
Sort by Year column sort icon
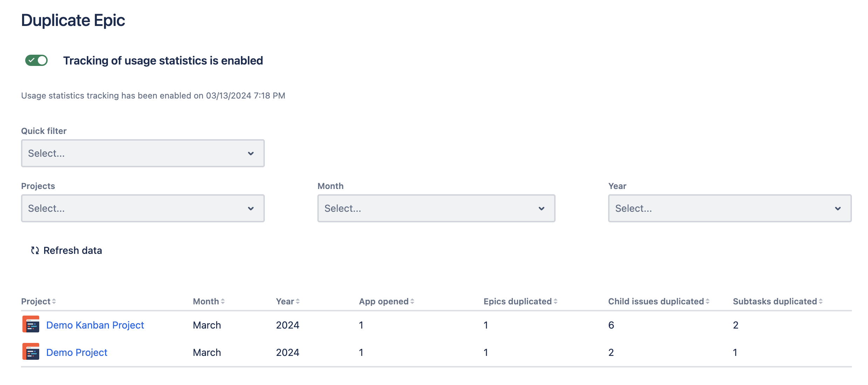click(x=298, y=302)
